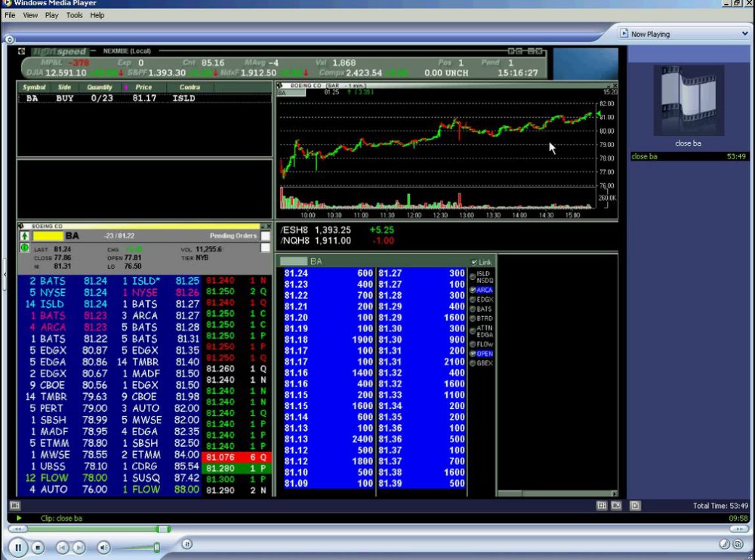Viewport: 755px width, 560px height.
Task: Sort orders by Price column header
Action: pyautogui.click(x=143, y=87)
